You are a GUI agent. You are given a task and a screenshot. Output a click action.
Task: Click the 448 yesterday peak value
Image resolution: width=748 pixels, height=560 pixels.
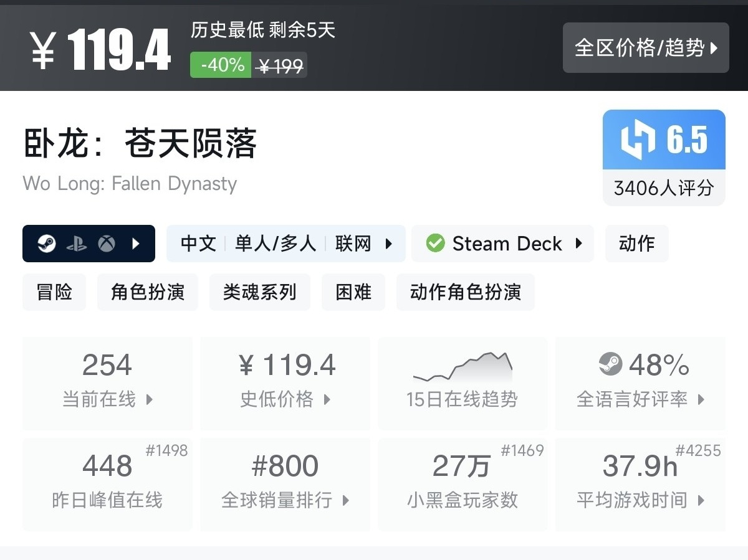107,466
